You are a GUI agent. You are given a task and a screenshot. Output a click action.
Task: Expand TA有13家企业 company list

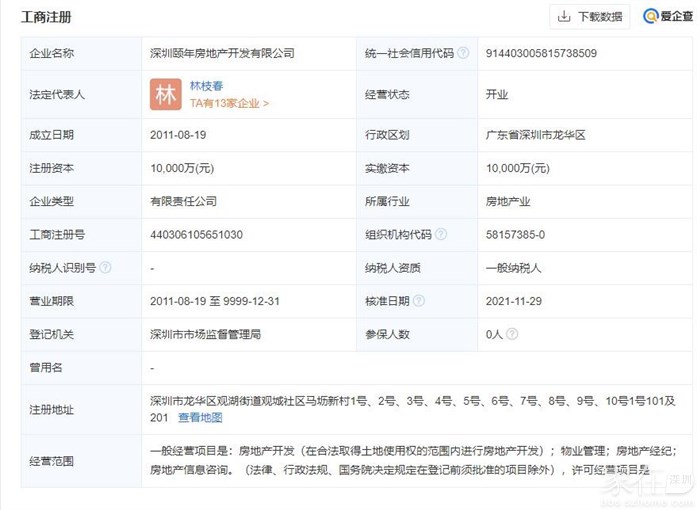(229, 103)
